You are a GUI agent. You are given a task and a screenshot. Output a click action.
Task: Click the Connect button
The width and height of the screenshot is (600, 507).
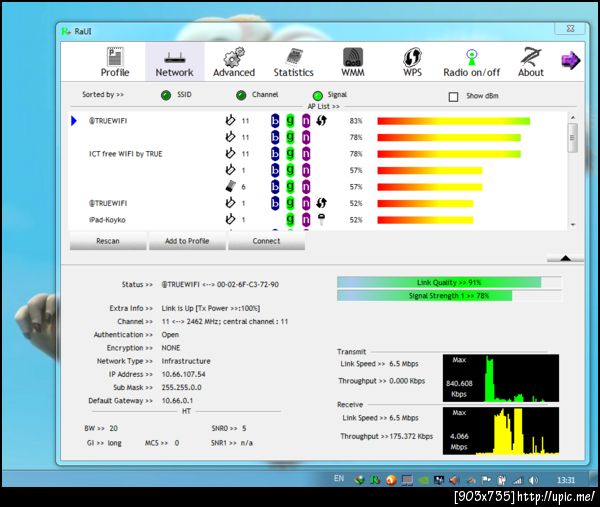pos(266,241)
